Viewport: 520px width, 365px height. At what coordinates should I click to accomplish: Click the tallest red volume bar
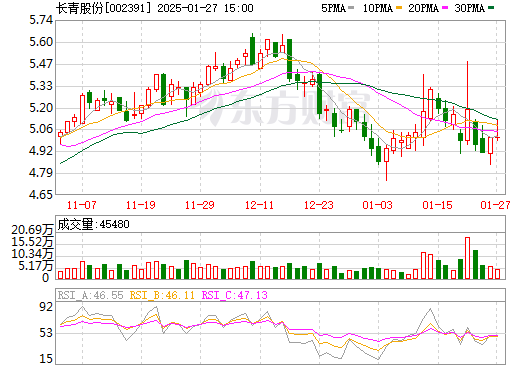click(x=468, y=258)
